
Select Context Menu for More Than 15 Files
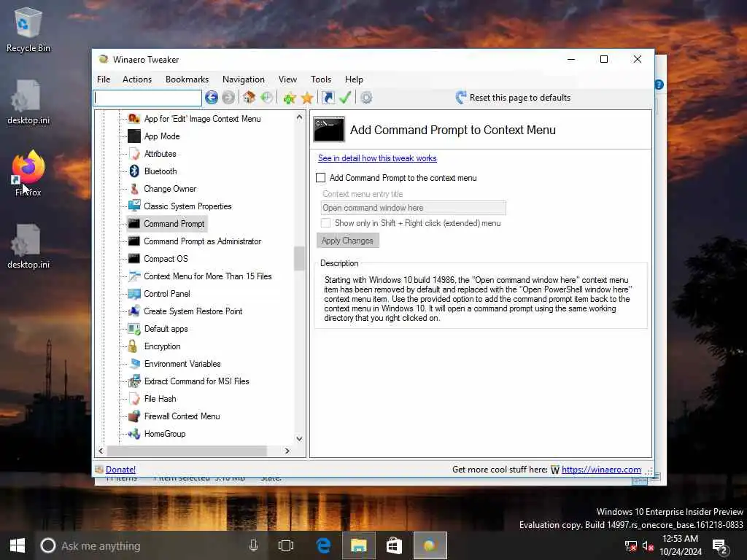coord(208,276)
